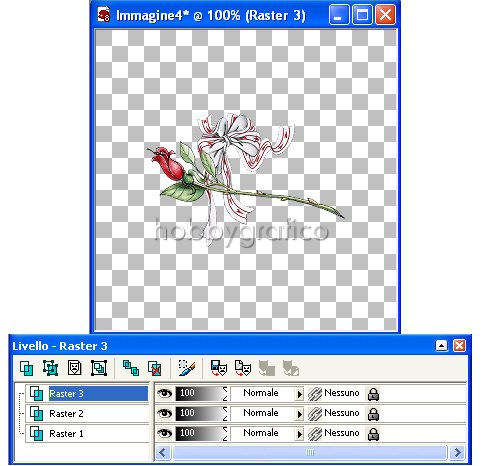The image size is (484, 466).
Task: Delete the layer with red X icon
Action: pos(155,368)
